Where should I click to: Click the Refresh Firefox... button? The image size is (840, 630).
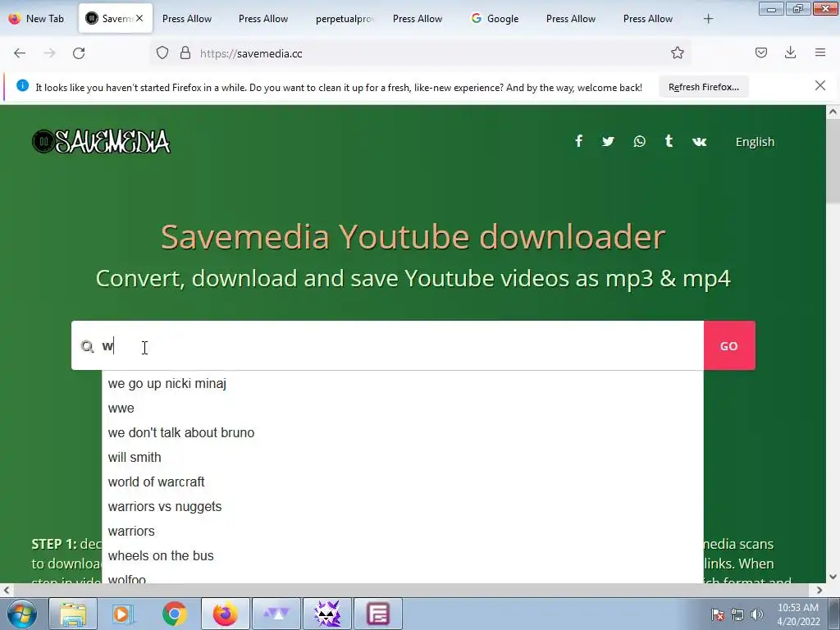(703, 87)
